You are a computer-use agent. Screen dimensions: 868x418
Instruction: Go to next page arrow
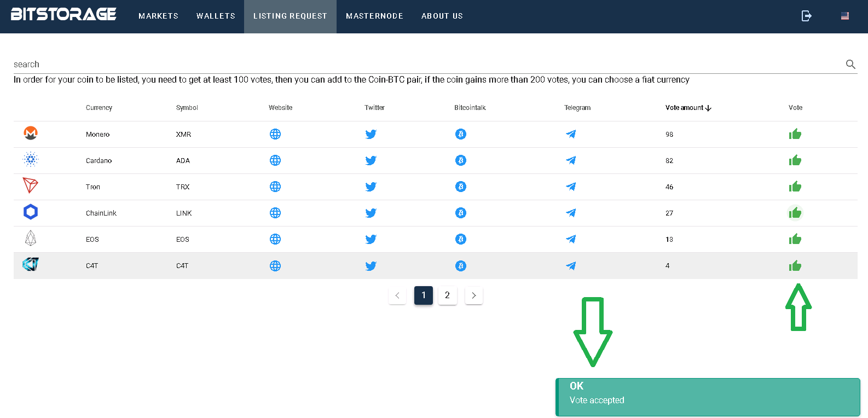[x=474, y=295]
